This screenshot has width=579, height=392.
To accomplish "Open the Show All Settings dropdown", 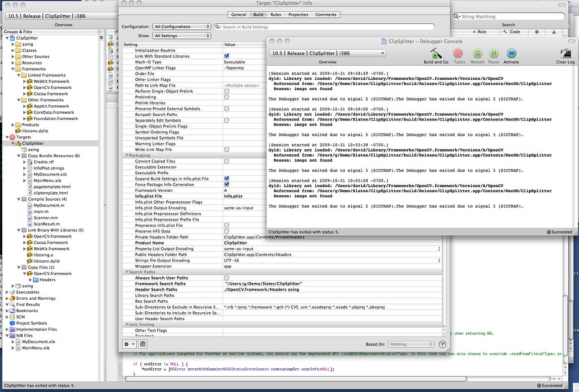I will [x=182, y=36].
